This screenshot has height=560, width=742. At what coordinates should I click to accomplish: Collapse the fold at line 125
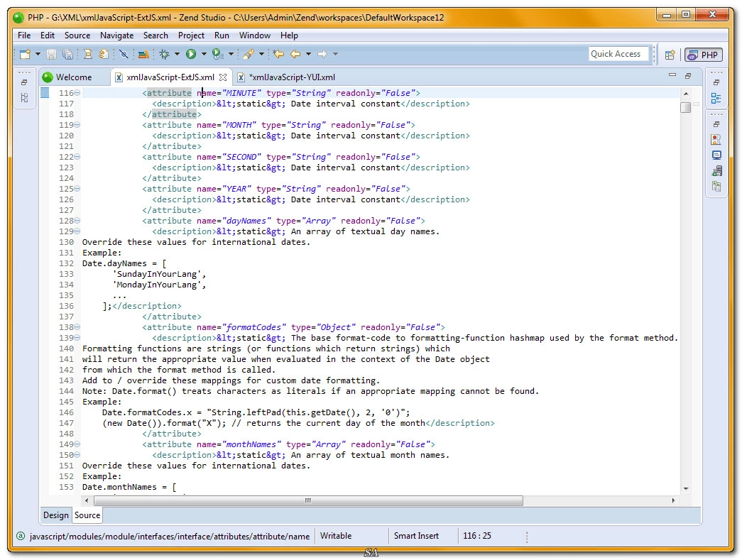pyautogui.click(x=77, y=189)
